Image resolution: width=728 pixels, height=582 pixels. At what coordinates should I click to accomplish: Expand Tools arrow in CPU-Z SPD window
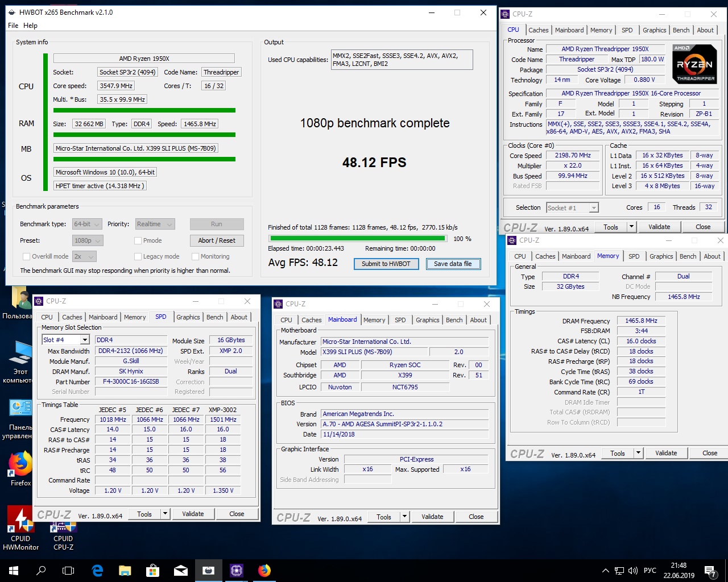tap(165, 514)
